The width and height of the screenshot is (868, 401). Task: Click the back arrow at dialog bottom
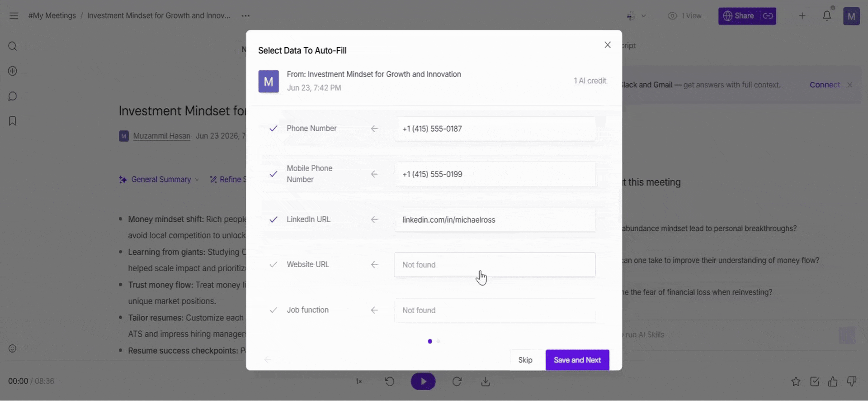[268, 360]
